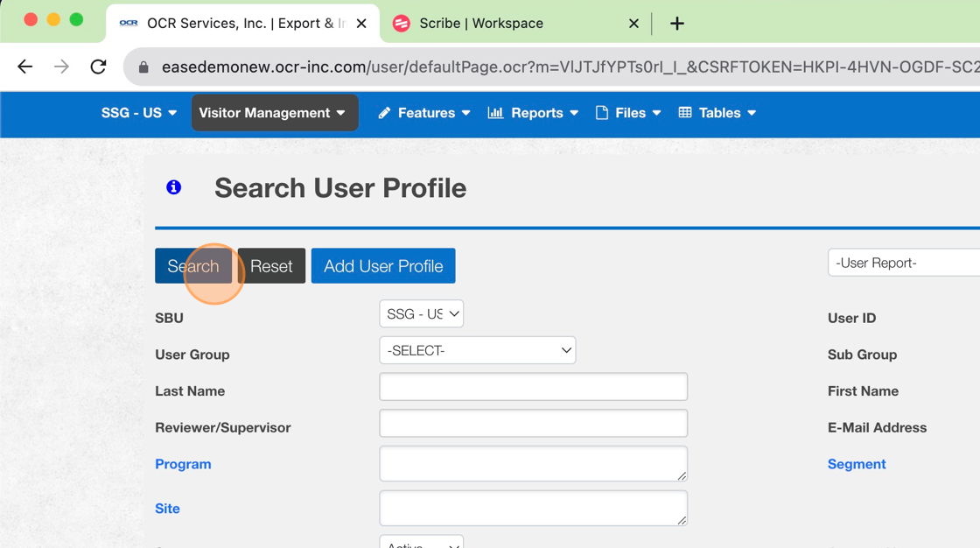Close the OCR Services tab
980x548 pixels.
[361, 24]
